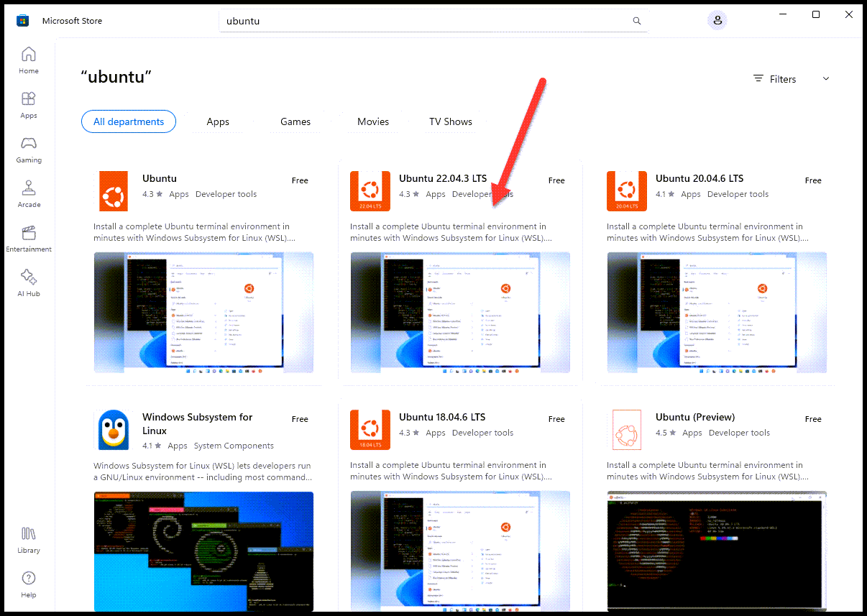Click the Free label on Ubuntu card
Screen dimensions: 867x616
pyautogui.click(x=300, y=180)
